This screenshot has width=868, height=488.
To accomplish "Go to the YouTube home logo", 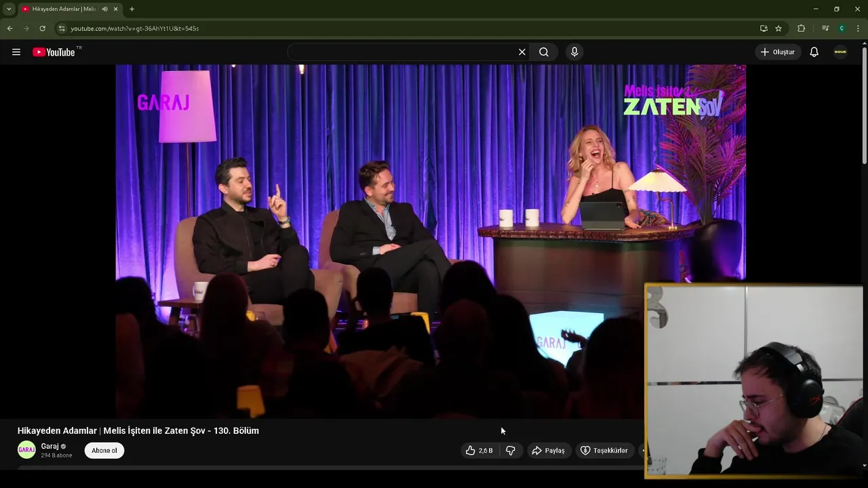I will [54, 52].
